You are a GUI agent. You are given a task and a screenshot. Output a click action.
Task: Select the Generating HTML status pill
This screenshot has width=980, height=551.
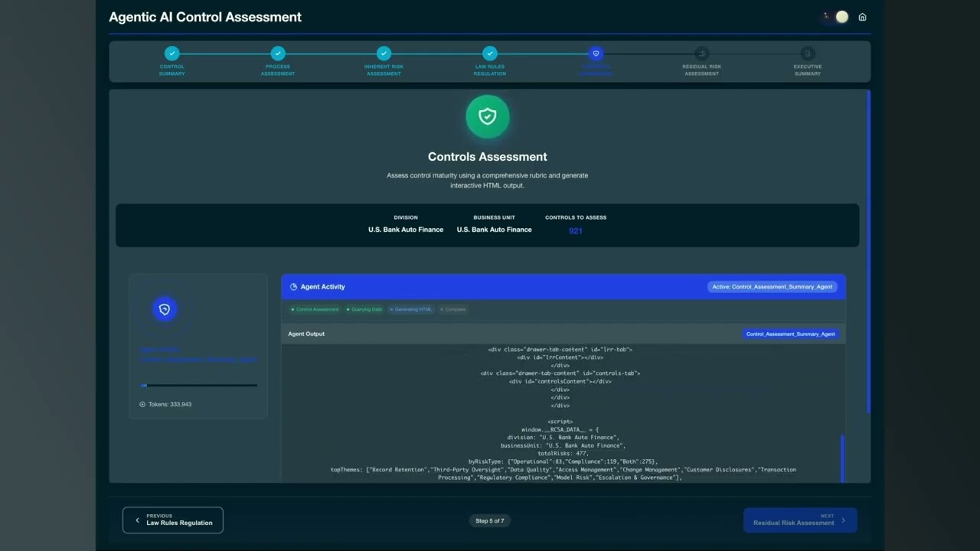pyautogui.click(x=411, y=309)
